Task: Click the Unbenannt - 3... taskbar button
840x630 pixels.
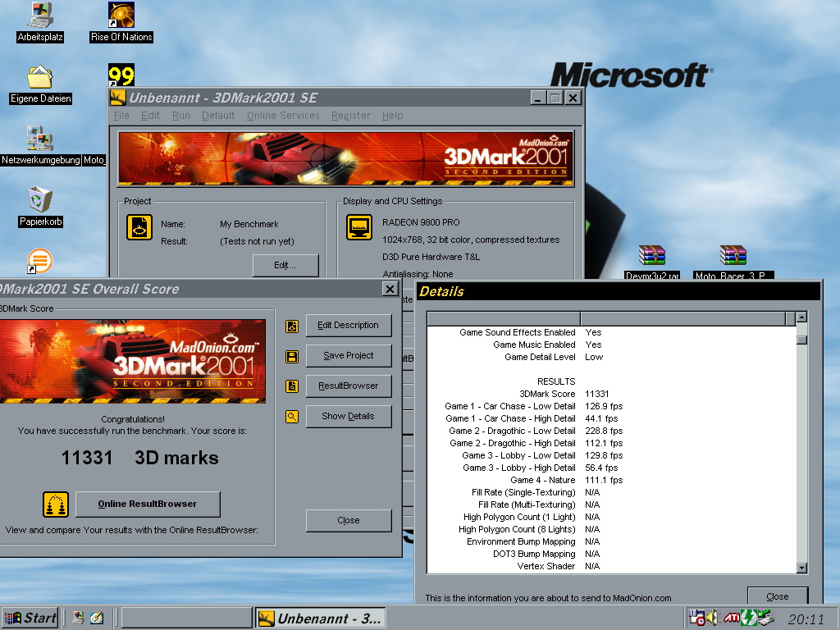Action: (x=321, y=619)
